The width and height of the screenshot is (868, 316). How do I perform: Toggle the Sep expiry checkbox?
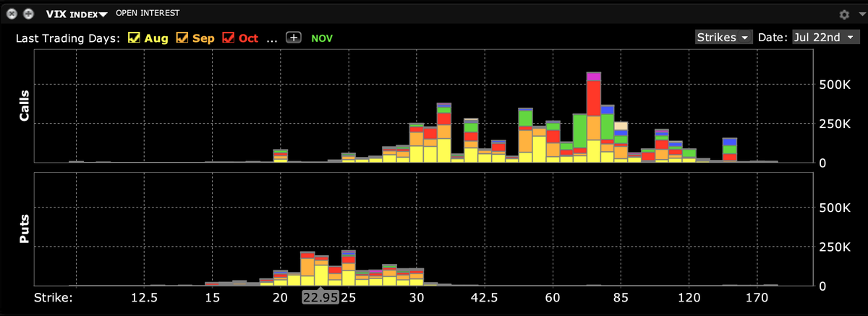click(182, 38)
